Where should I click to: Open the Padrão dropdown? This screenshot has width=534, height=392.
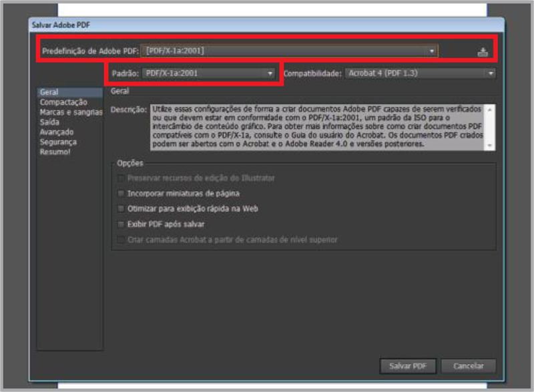click(209, 73)
